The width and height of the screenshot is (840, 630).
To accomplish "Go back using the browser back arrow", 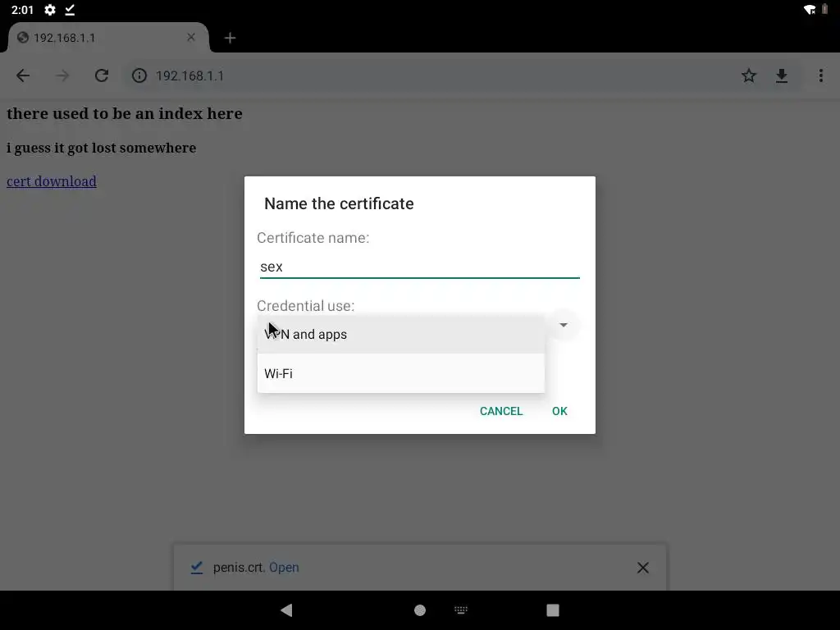I will coord(23,75).
